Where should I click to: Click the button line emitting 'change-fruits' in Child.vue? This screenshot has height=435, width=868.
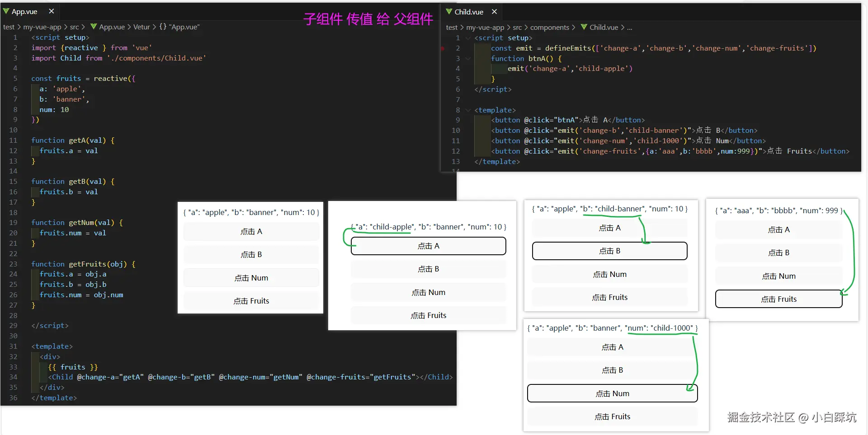[670, 151]
